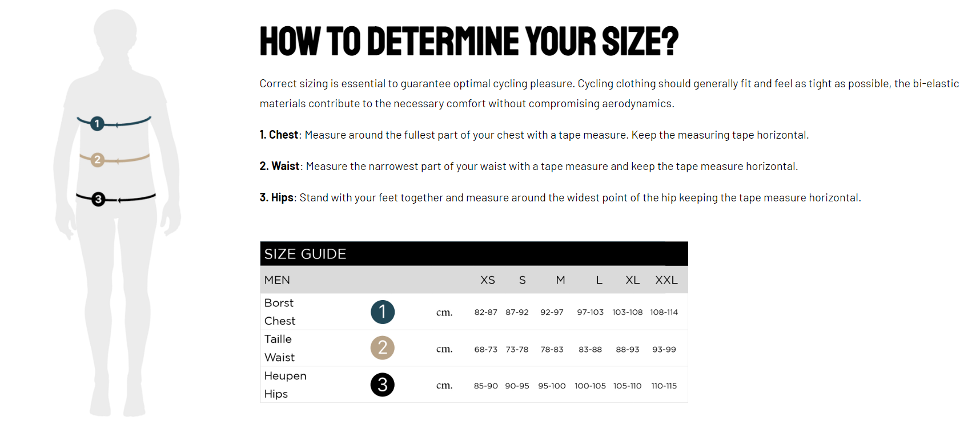Select the teal number 1 circle in the Chest row
This screenshot has width=980, height=429.
click(x=382, y=312)
